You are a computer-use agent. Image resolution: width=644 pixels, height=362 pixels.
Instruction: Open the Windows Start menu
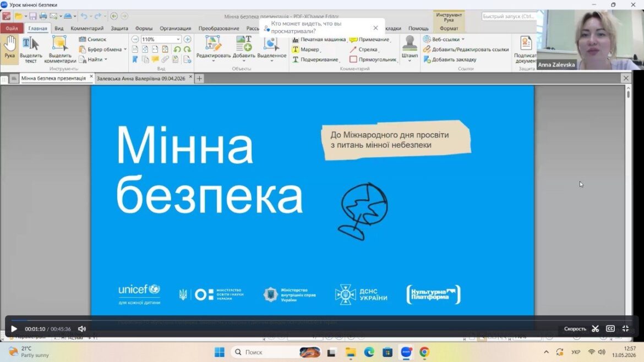pos(220,352)
